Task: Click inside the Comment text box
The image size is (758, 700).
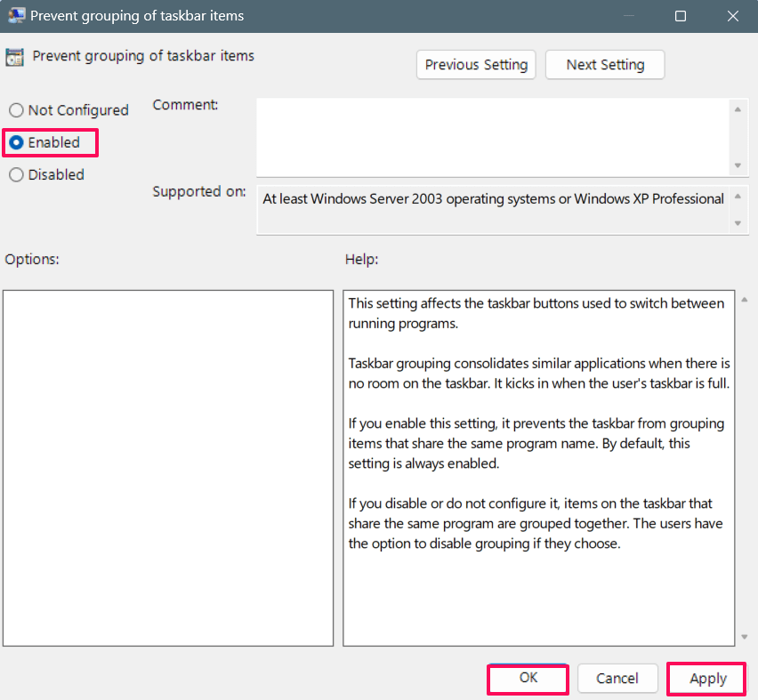Action: click(x=493, y=137)
